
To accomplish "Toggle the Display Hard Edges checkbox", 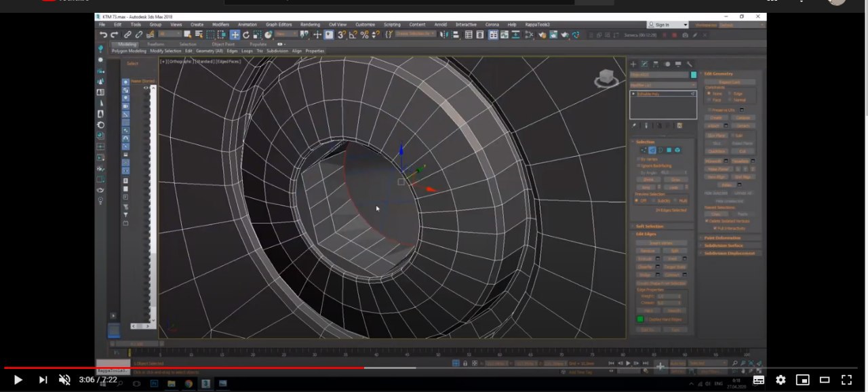I will (647, 319).
